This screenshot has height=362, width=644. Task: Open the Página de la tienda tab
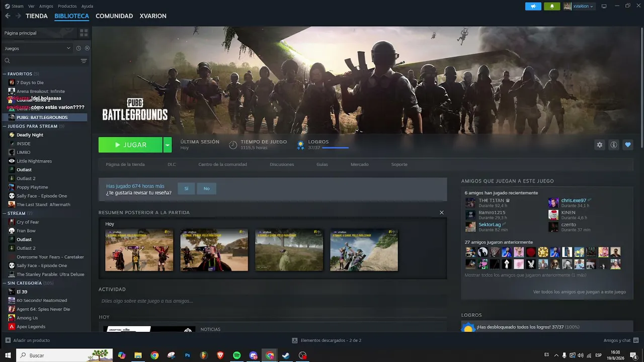[x=125, y=164]
